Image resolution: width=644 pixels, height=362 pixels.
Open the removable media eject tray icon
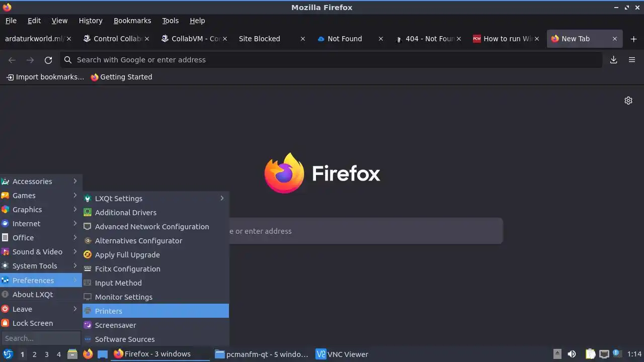557,354
